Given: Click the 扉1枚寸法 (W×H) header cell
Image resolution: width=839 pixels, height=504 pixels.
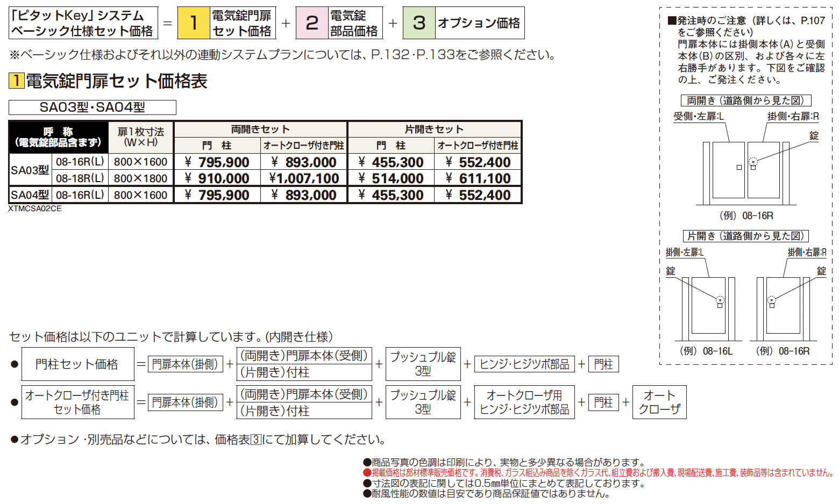Looking at the screenshot, I should click(141, 138).
